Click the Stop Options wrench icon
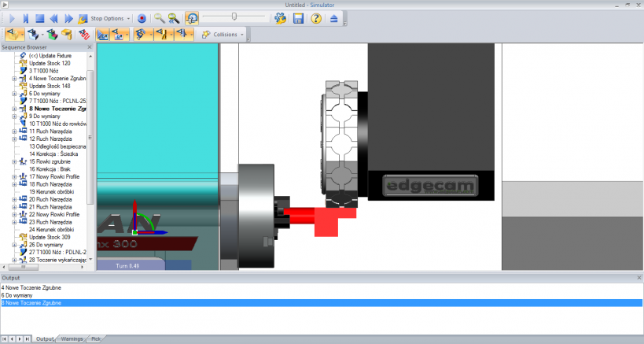644x344 pixels. pos(83,18)
